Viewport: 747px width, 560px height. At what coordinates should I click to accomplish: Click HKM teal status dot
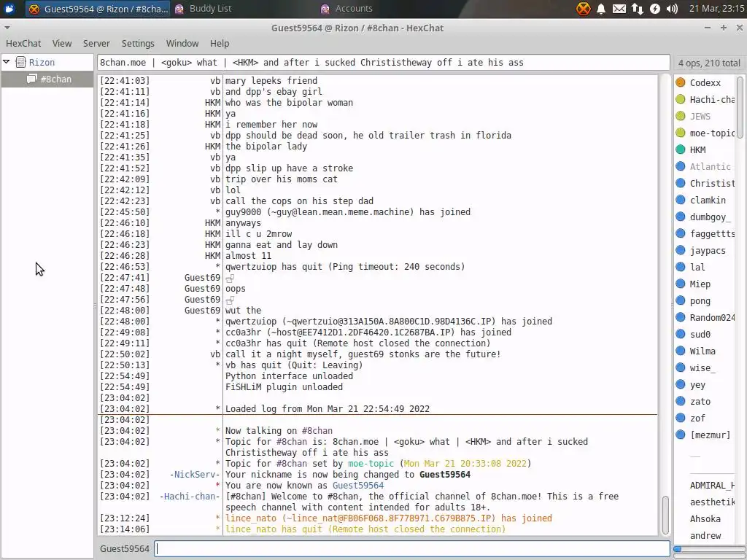tap(681, 149)
